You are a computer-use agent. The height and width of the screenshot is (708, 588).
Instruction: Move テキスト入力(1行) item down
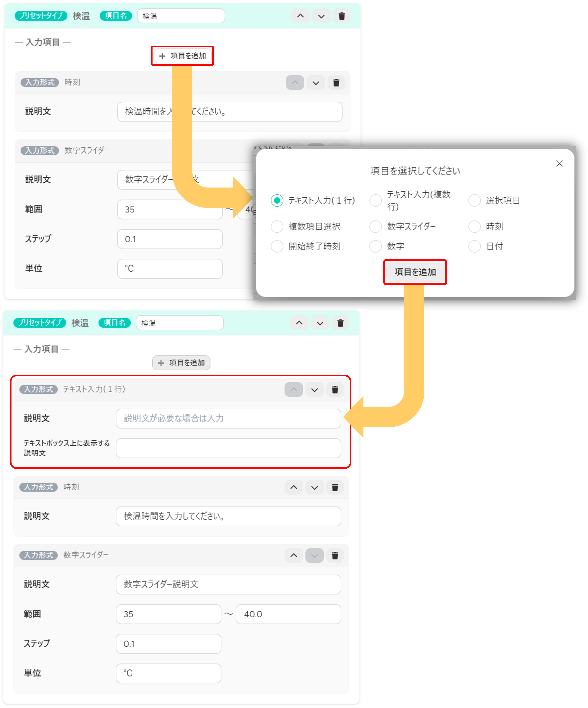point(314,390)
